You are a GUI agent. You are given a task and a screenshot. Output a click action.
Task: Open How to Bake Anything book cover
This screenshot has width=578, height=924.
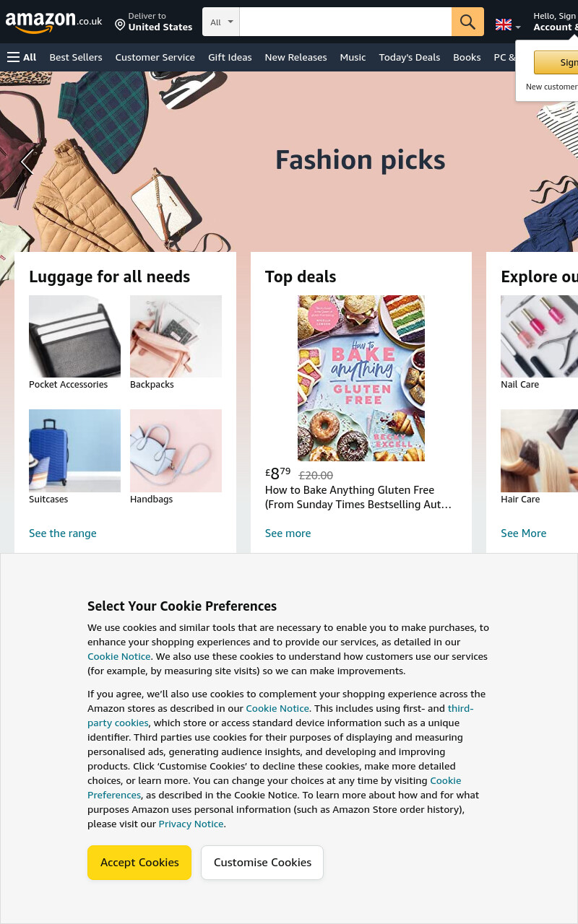[x=361, y=378]
